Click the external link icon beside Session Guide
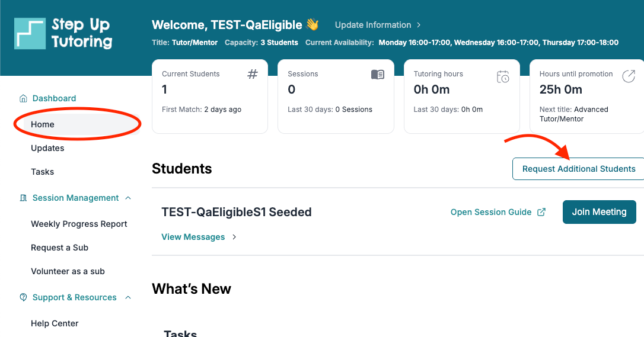This screenshot has height=337, width=644. pyautogui.click(x=542, y=212)
